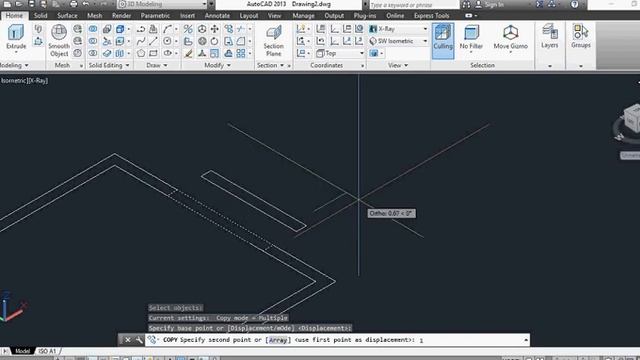This screenshot has width=640, height=360.
Task: Click the Smooth Object mesh tool
Action: tap(59, 40)
